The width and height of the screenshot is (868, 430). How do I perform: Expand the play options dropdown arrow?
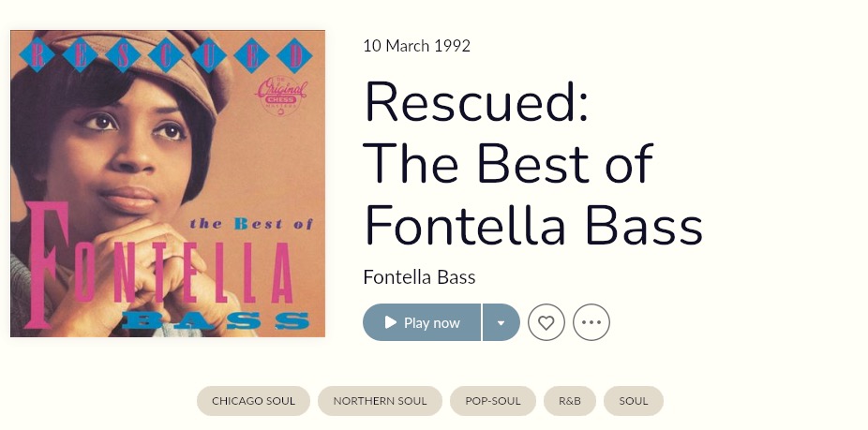[501, 322]
